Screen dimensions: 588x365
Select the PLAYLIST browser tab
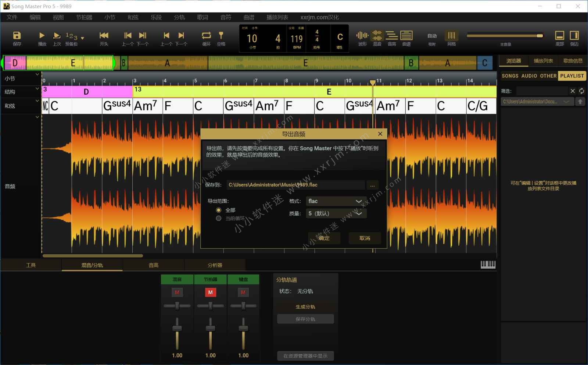tap(572, 76)
